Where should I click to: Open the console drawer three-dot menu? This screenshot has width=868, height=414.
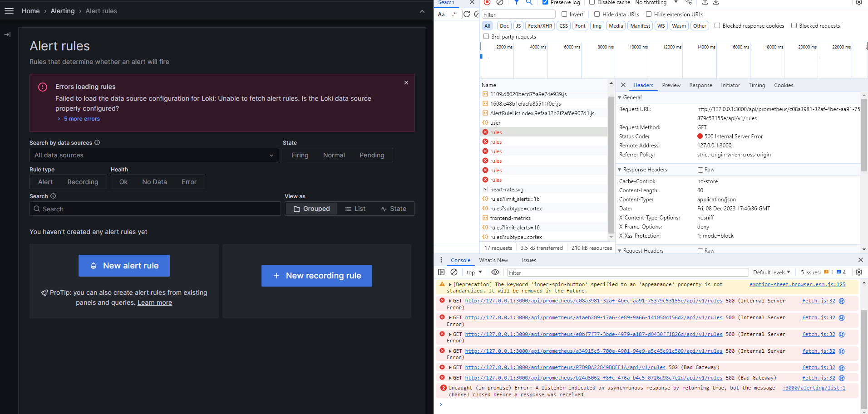click(441, 260)
